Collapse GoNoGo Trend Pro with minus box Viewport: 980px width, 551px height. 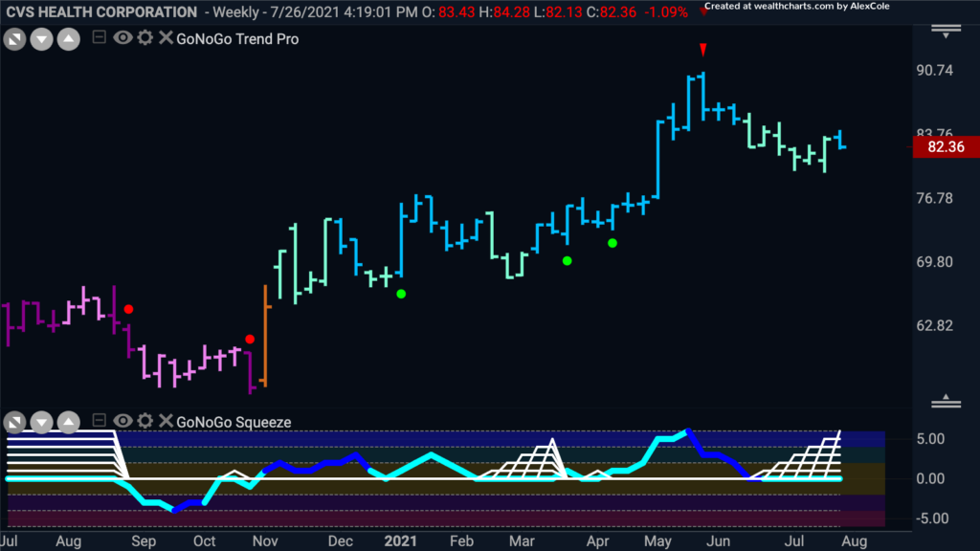point(99,37)
